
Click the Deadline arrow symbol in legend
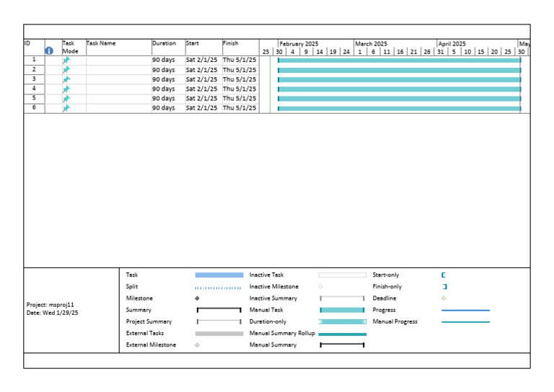[x=444, y=298]
